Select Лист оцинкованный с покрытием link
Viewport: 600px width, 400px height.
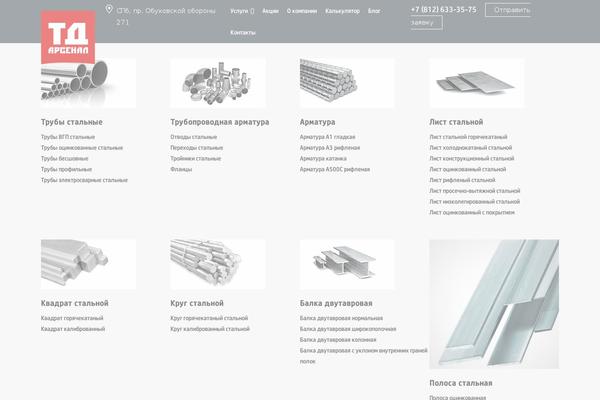472,212
